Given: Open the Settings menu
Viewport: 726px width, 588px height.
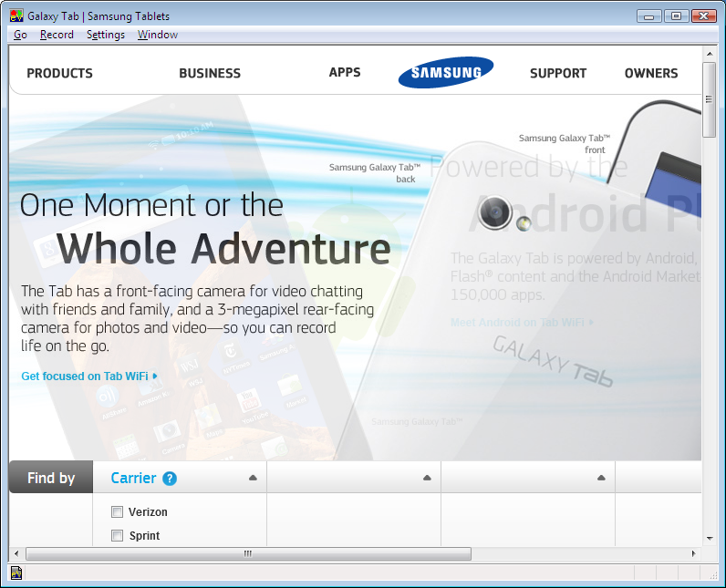Looking at the screenshot, I should pyautogui.click(x=106, y=35).
